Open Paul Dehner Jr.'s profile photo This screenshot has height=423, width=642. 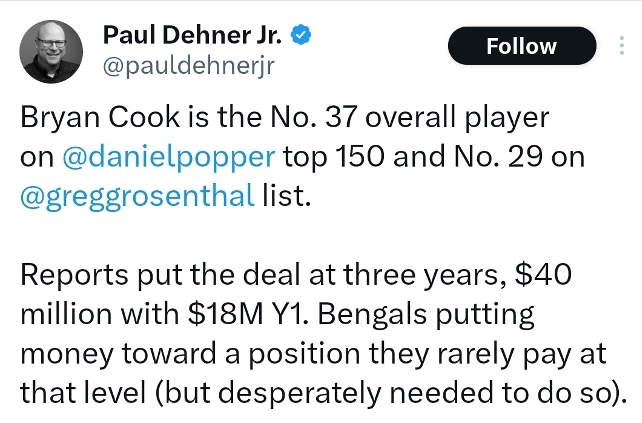pyautogui.click(x=52, y=52)
